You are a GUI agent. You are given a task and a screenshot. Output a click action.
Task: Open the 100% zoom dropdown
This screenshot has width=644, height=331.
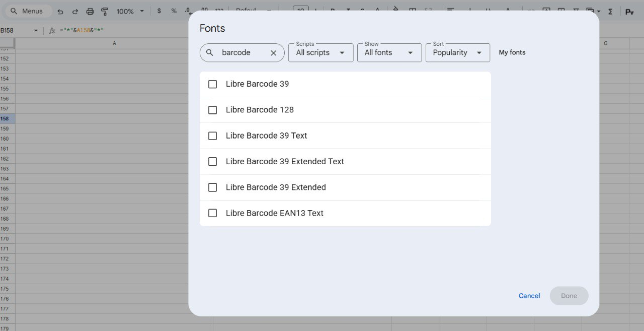[x=130, y=11]
